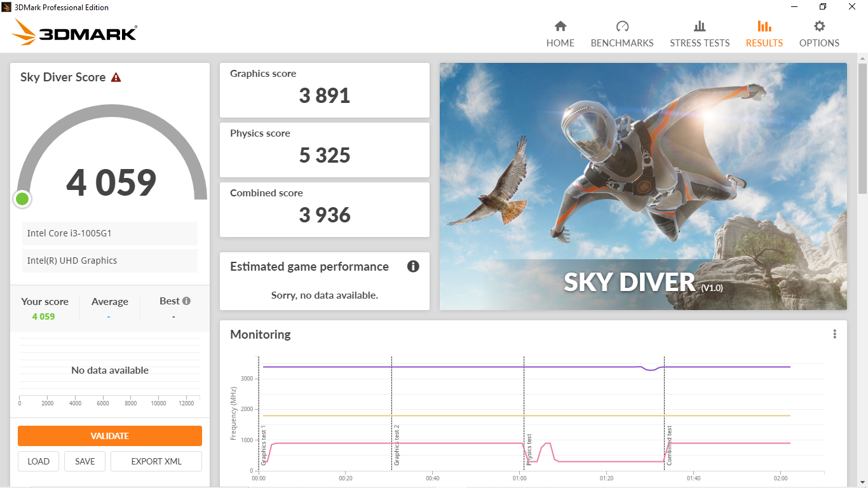Click the EXPORT XML button
This screenshot has height=488, width=868.
tap(156, 461)
